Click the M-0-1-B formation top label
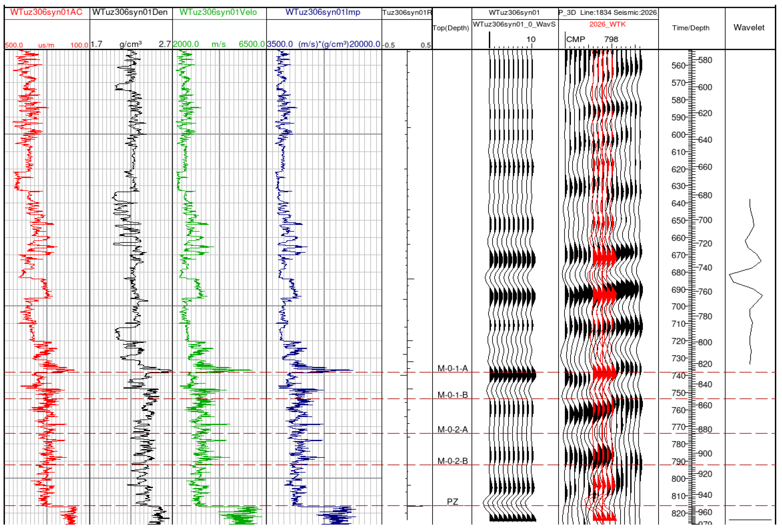Image resolution: width=782 pixels, height=532 pixels. (x=453, y=395)
